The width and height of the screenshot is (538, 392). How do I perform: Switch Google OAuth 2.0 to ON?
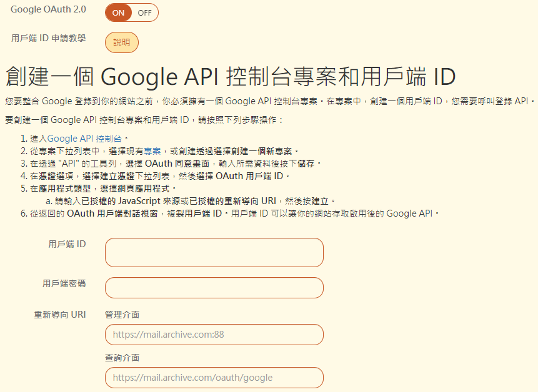118,12
